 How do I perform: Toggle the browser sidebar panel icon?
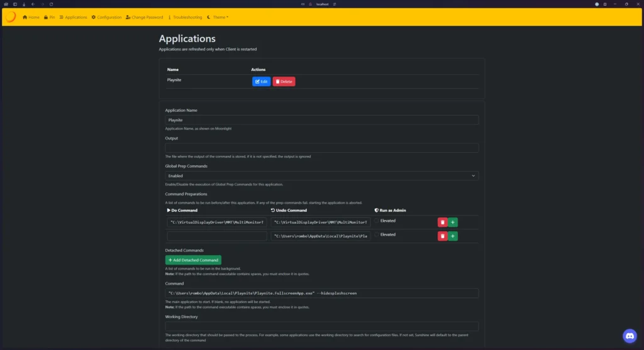15,4
